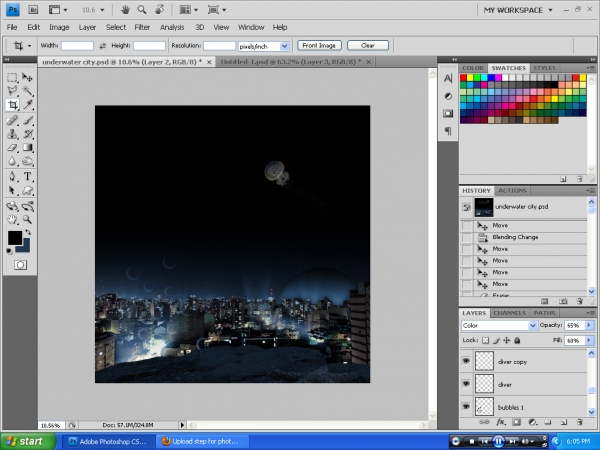This screenshot has height=450, width=600.
Task: Set history brush source on snapshot
Action: point(466,207)
